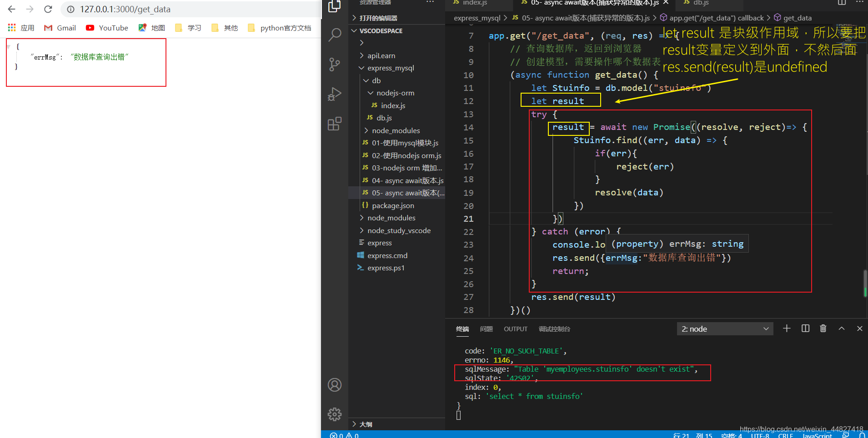
Task: Open express.ps1 file
Action: (x=396, y=268)
